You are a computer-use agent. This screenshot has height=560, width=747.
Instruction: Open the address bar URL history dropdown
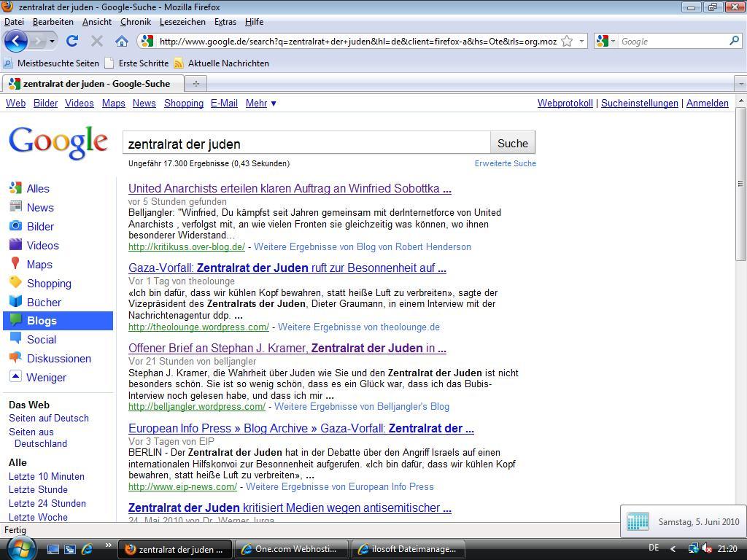(x=581, y=41)
